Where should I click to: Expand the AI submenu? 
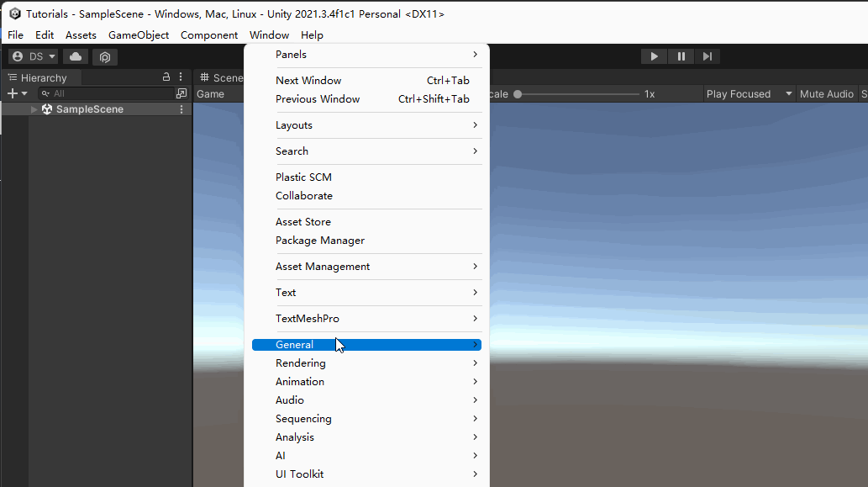(366, 456)
